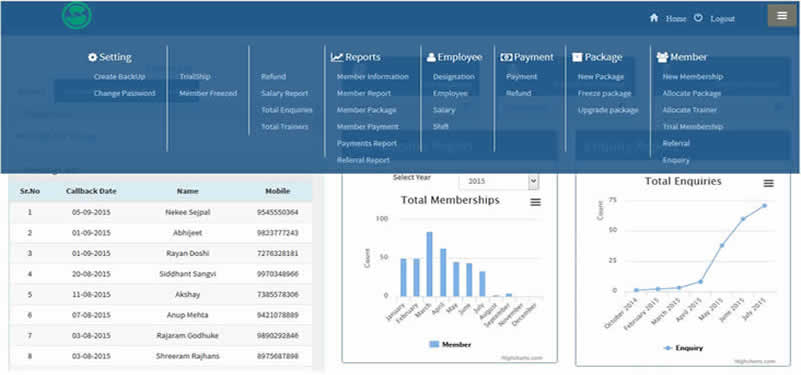Open Upgrade package menu item
Image resolution: width=801 pixels, height=375 pixels.
[x=608, y=110]
